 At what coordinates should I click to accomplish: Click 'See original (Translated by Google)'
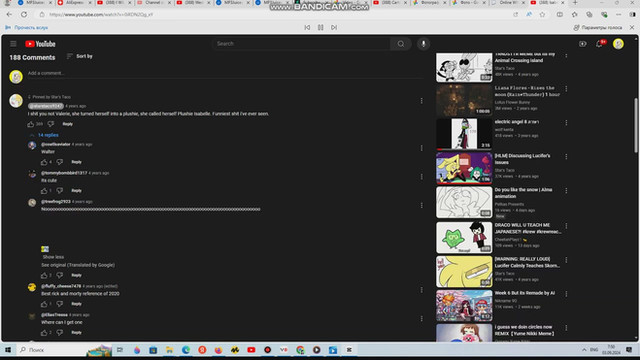[78, 265]
